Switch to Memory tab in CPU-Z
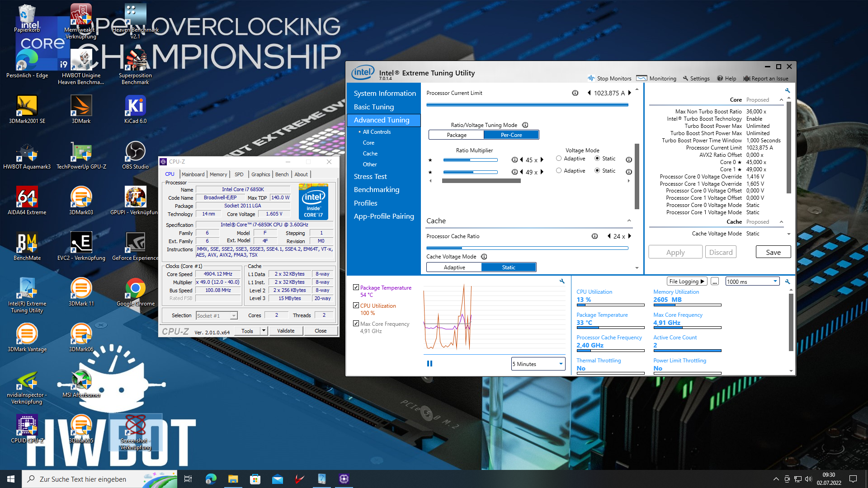 (x=218, y=174)
